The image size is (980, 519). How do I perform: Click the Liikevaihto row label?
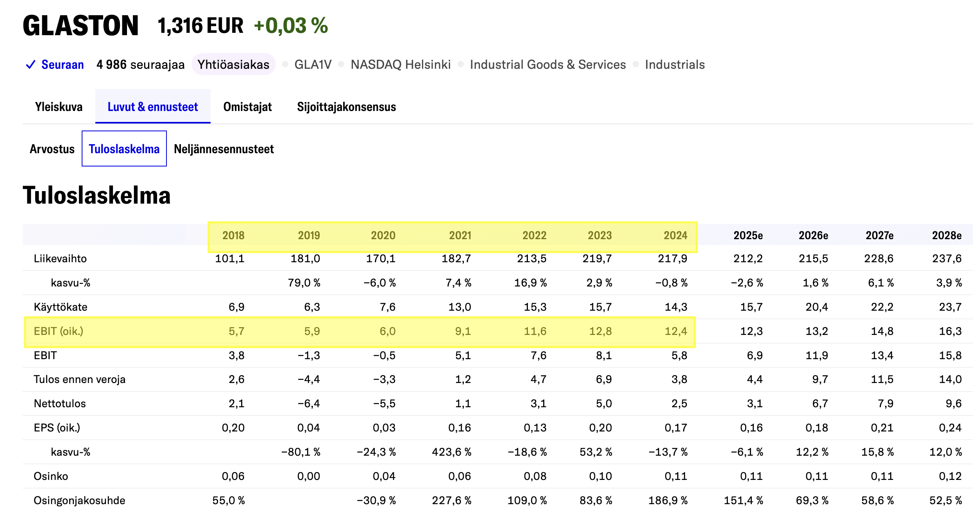click(60, 259)
